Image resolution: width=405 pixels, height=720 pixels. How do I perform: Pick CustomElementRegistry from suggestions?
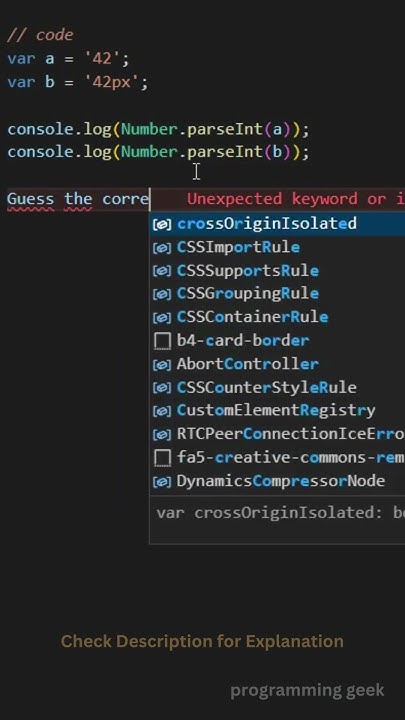(x=277, y=411)
